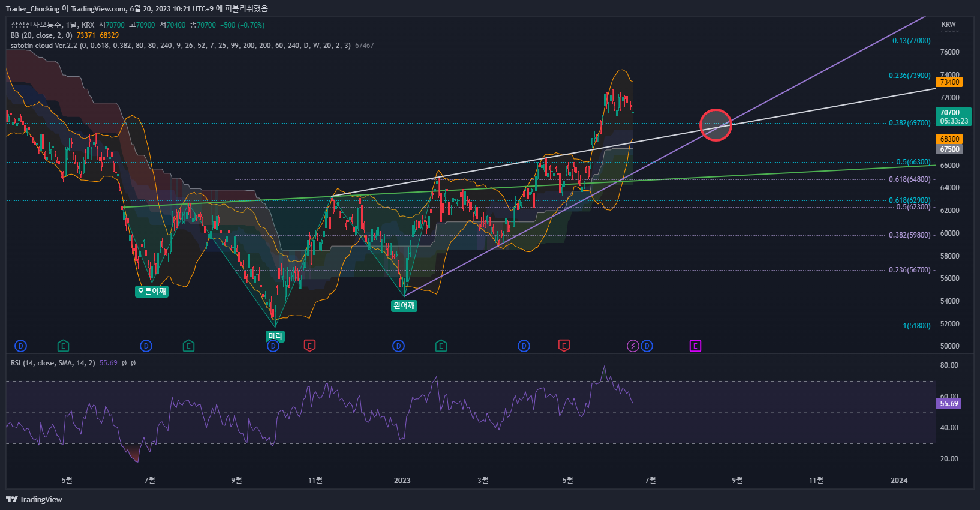This screenshot has width=980, height=510.
Task: Click the dividend marker above the 2023 label
Action: click(398, 346)
